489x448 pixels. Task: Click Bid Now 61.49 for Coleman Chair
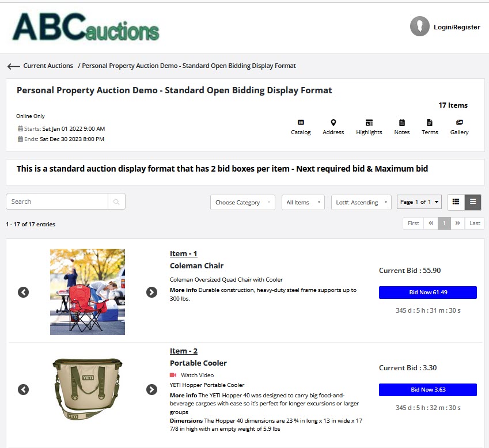tap(427, 292)
